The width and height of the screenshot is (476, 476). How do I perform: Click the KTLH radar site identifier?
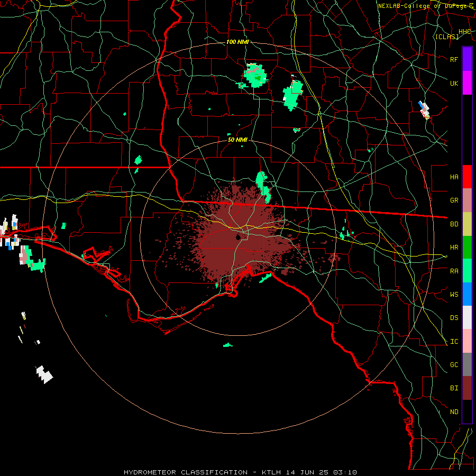click(x=271, y=472)
